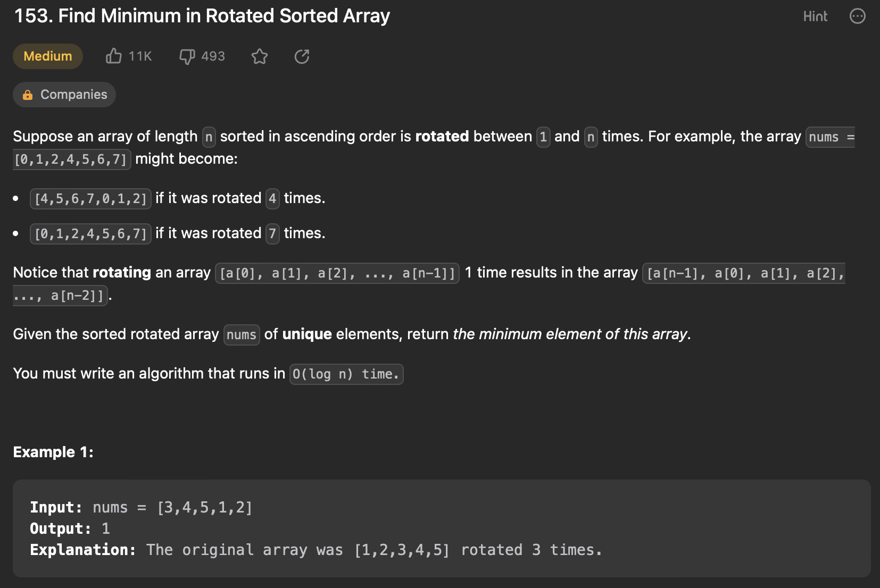Click the Explanation line in Example 1
The image size is (880, 588).
[316, 550]
